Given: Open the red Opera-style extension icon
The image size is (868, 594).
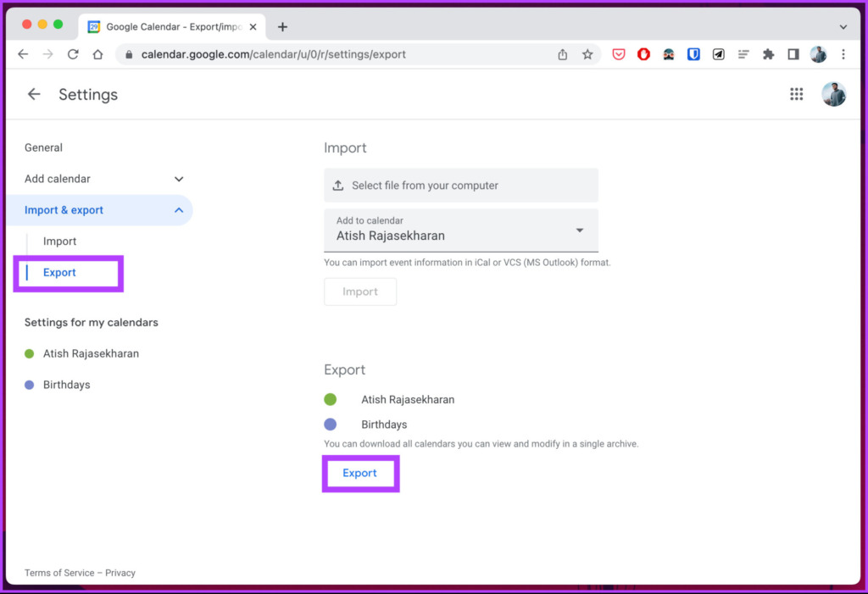Looking at the screenshot, I should click(x=643, y=54).
